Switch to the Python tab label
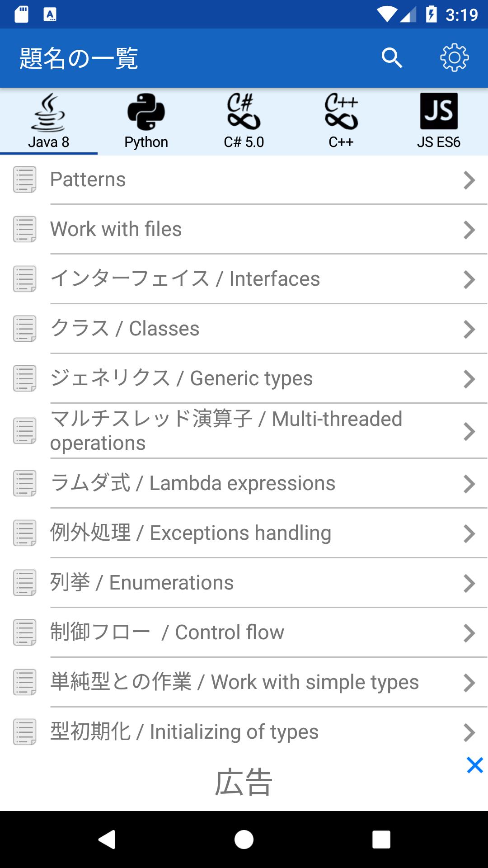488x868 pixels. (x=146, y=142)
